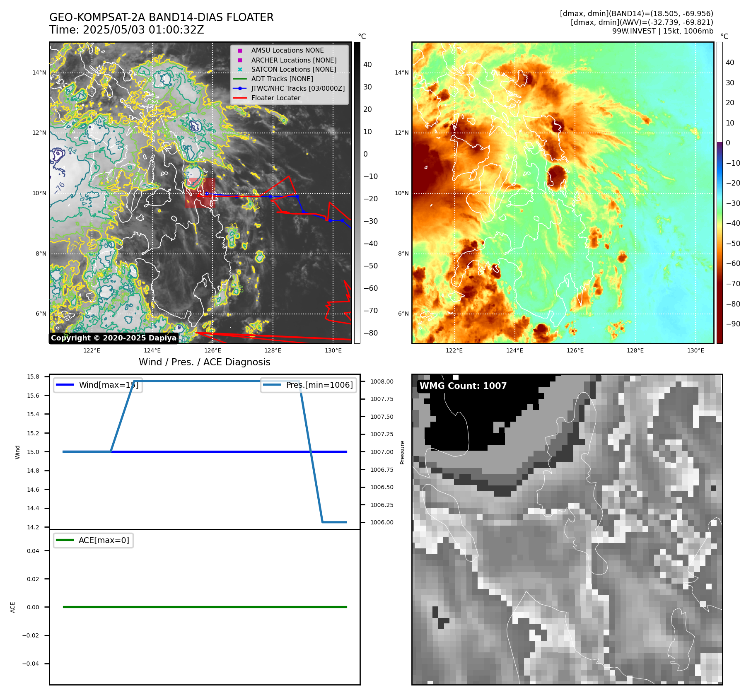The image size is (751, 700).
Task: Click the '15.8' wind axis tick
Action: coord(33,377)
